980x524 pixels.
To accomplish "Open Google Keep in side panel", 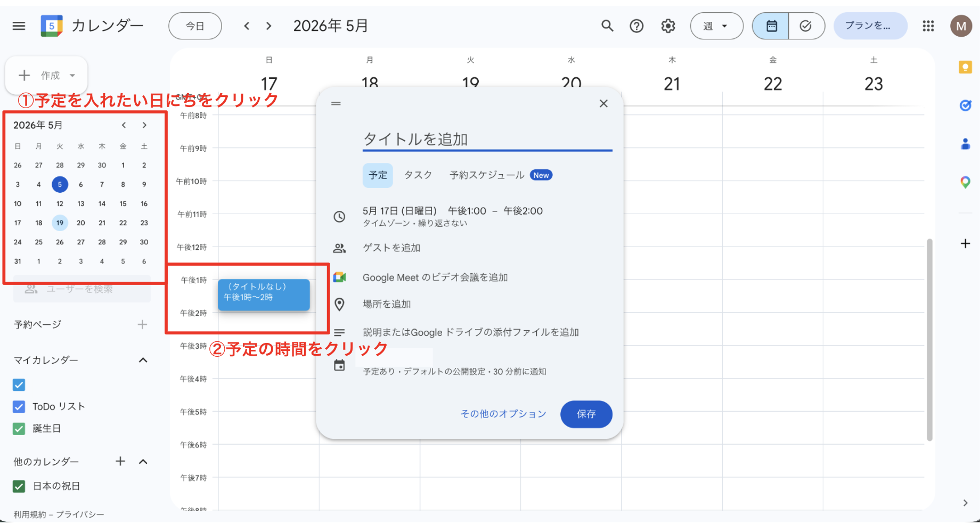I will point(965,67).
